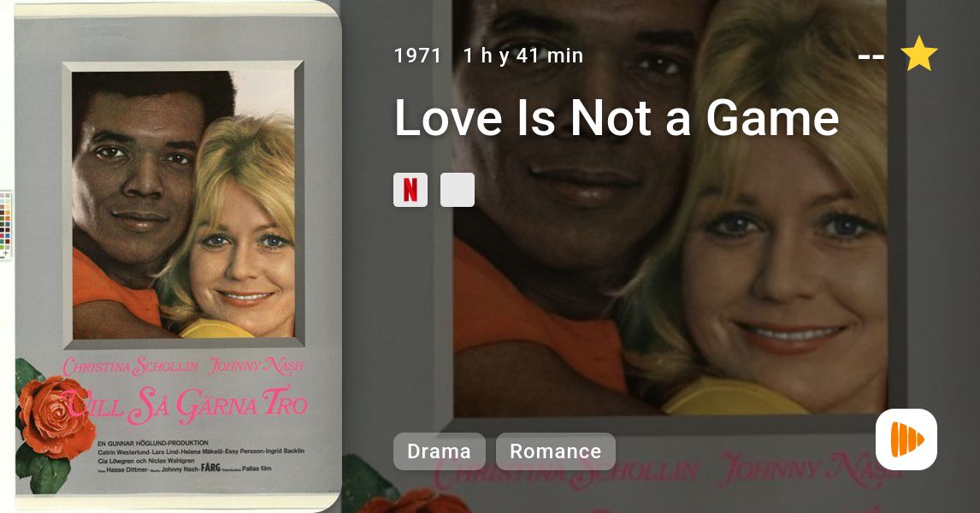This screenshot has height=513, width=980.
Task: Open the Netflix streaming provider icon
Action: 410,190
